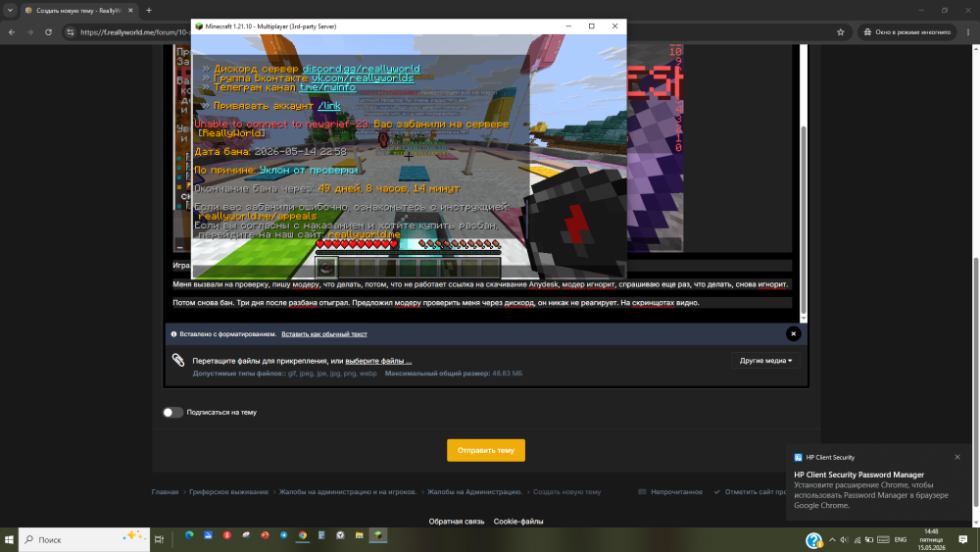Viewport: 980px width, 552px height.
Task: Click the page vertical scrollbar
Action: tap(976, 381)
